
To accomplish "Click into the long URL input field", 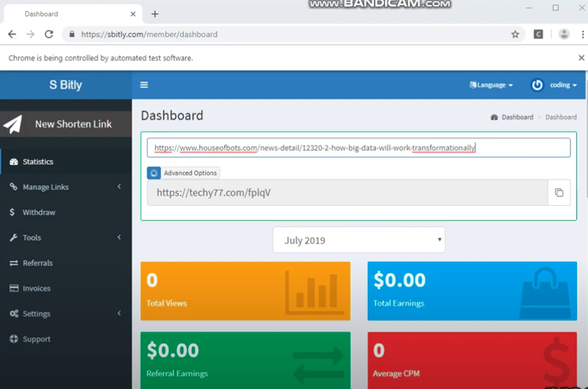I will [x=359, y=147].
